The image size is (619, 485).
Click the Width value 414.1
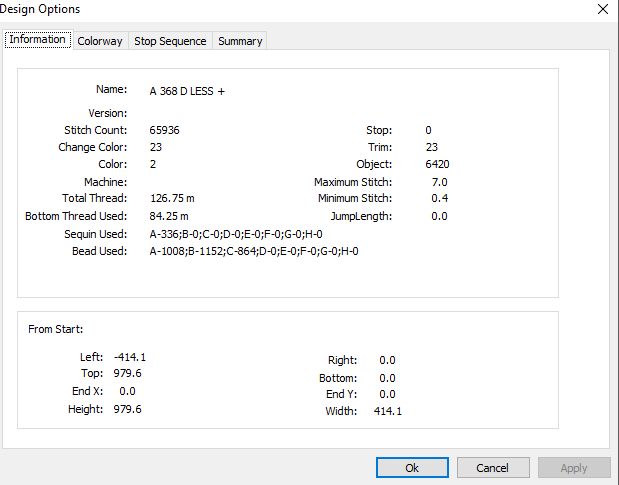[x=388, y=412]
